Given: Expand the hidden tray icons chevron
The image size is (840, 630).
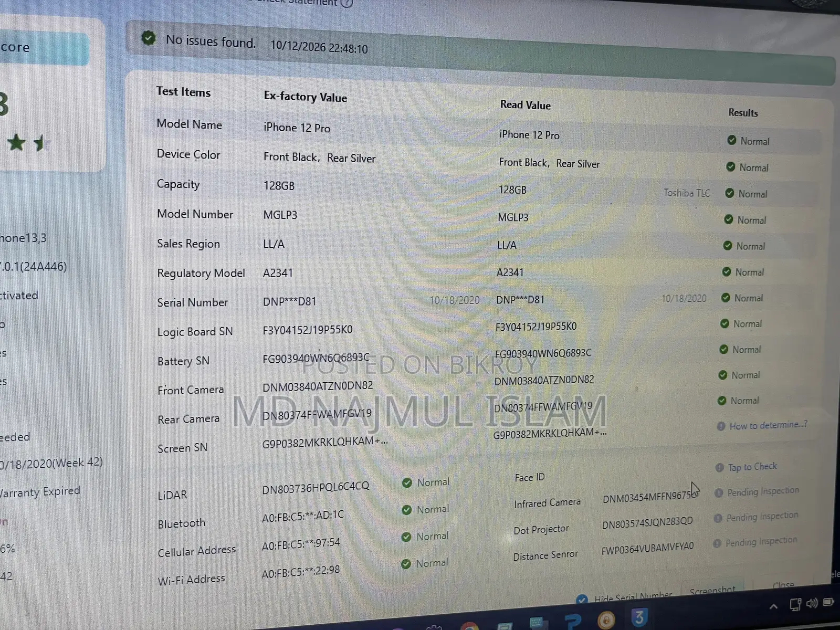Looking at the screenshot, I should [x=773, y=607].
